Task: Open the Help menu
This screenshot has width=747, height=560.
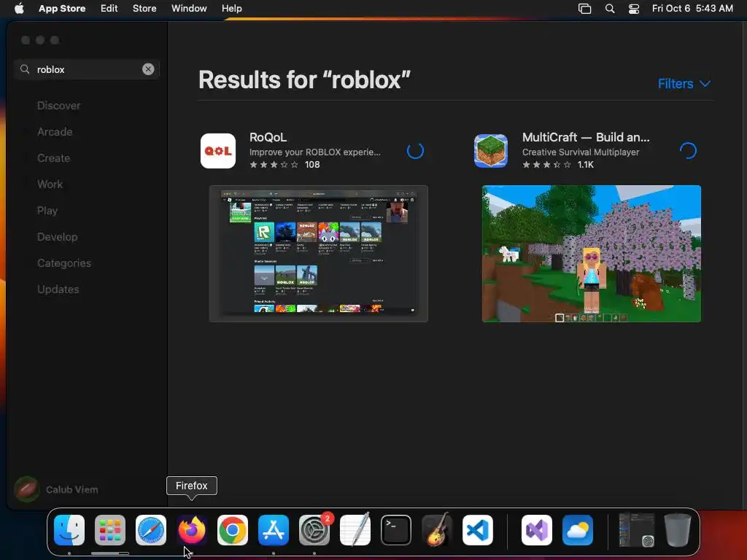Action: pyautogui.click(x=231, y=9)
